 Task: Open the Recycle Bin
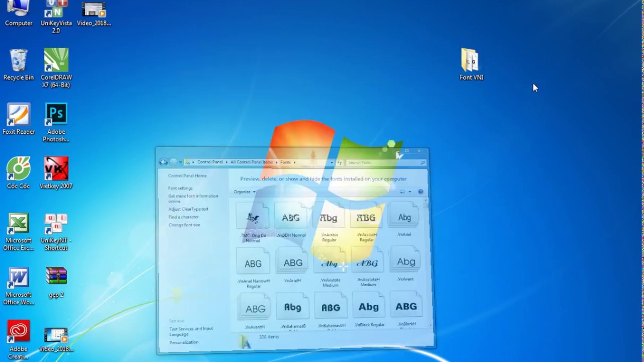tap(19, 65)
